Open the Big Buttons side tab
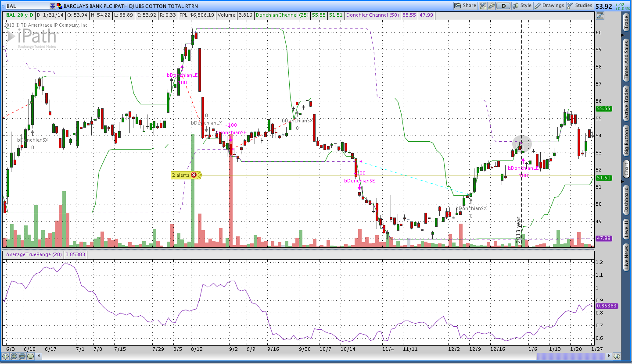The width and height of the screenshot is (632, 364). click(x=627, y=141)
